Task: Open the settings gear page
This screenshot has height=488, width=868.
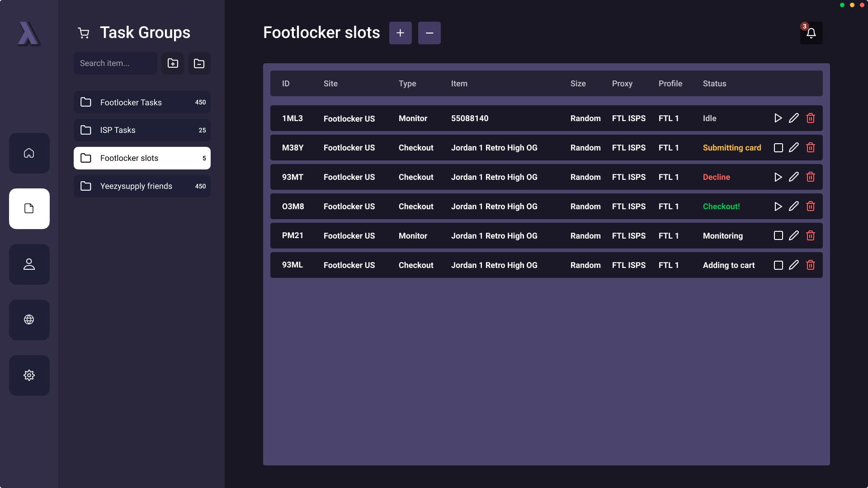Action: point(29,375)
